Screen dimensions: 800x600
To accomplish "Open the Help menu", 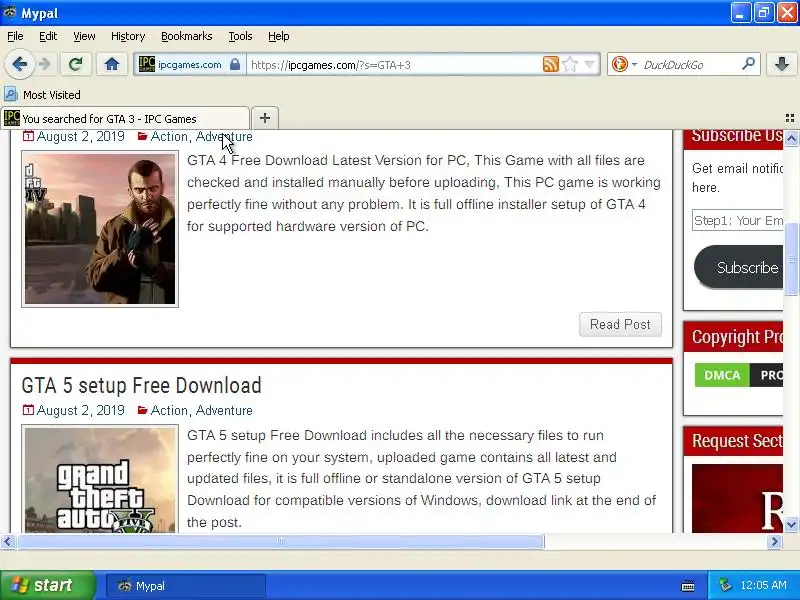I will point(279,36).
